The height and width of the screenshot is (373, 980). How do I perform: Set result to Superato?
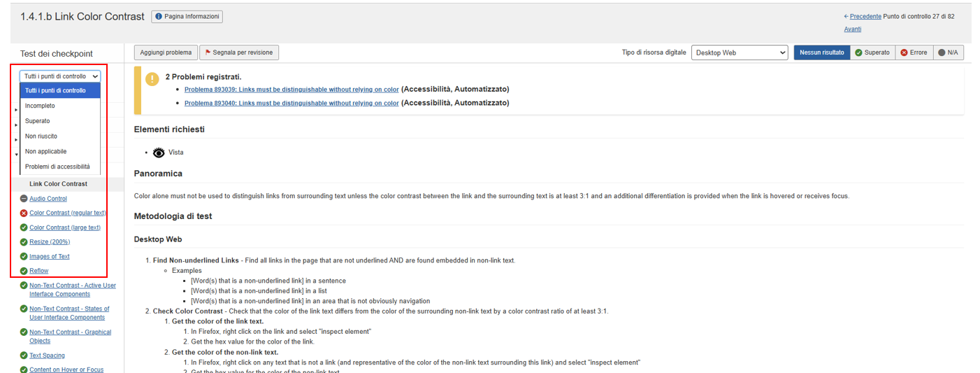pos(872,52)
